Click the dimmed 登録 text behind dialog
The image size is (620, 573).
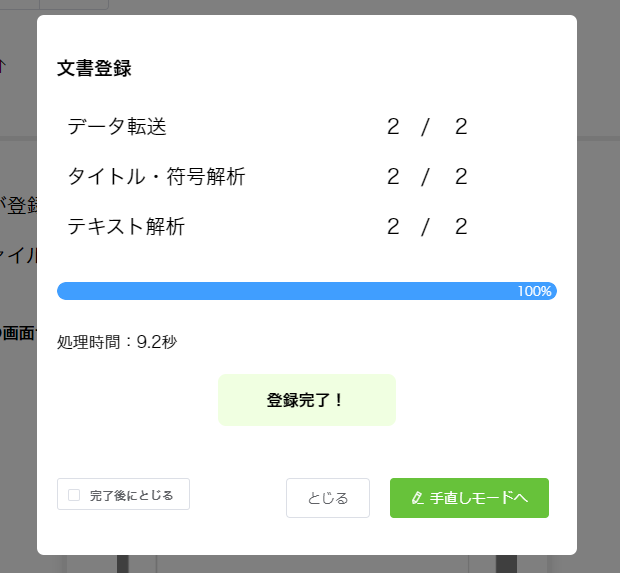[22, 206]
